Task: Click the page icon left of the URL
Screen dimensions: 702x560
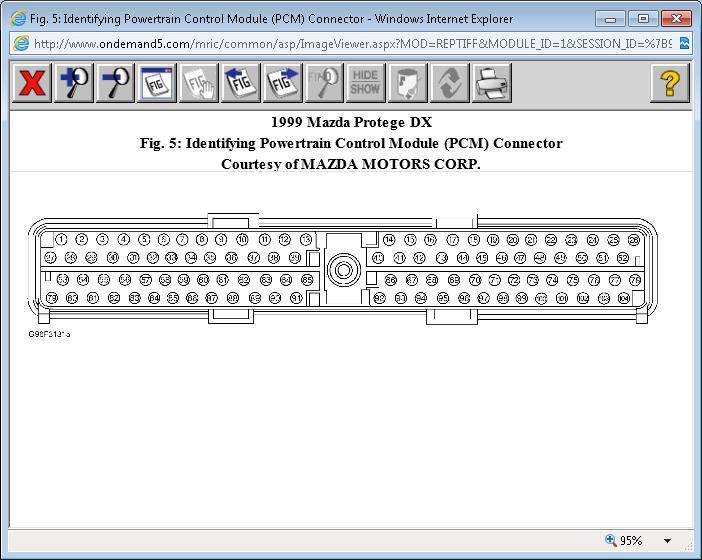Action: coord(21,44)
